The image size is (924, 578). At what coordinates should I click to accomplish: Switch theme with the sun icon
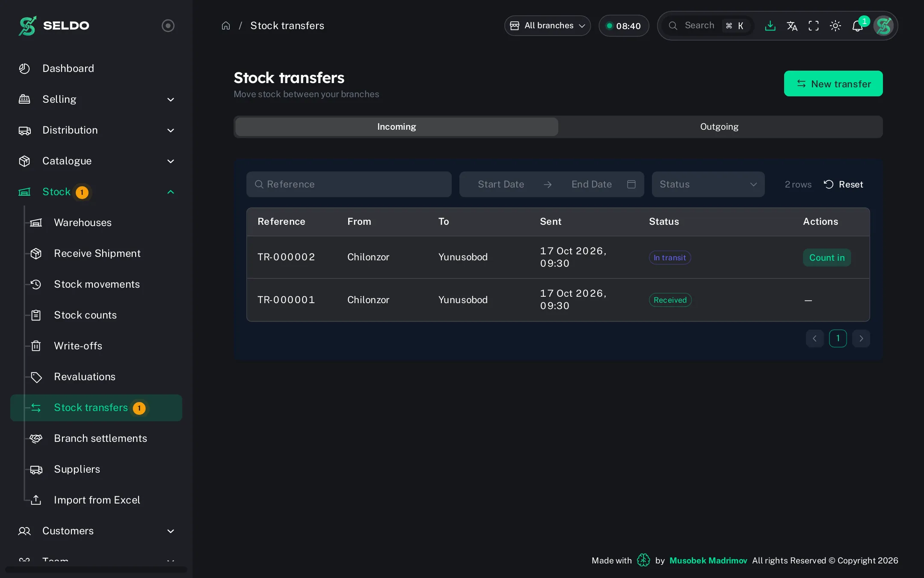[x=835, y=26]
